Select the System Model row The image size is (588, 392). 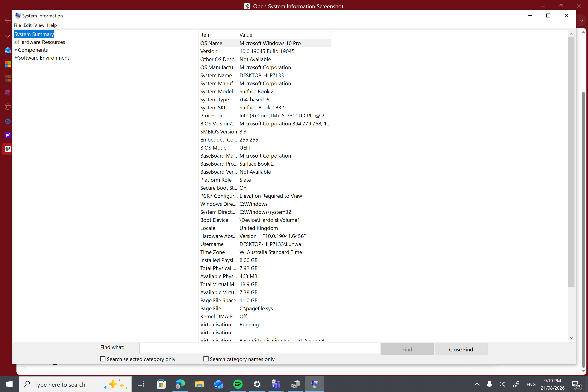click(x=266, y=91)
